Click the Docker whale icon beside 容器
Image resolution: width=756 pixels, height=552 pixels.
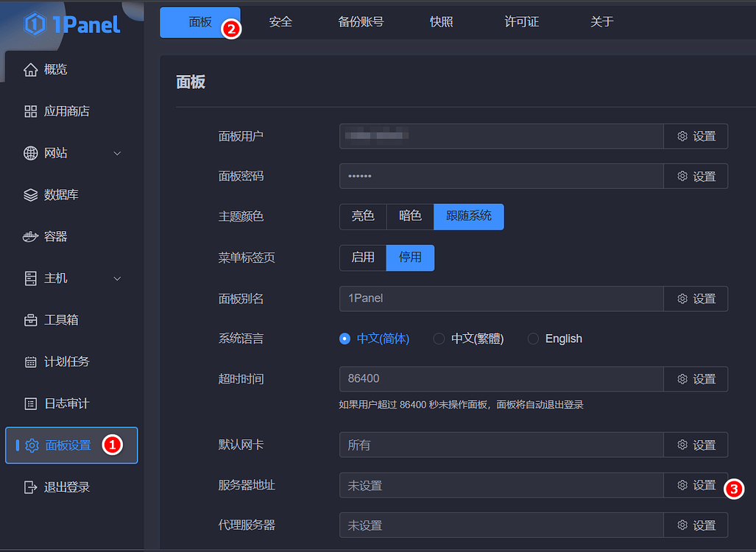[30, 237]
